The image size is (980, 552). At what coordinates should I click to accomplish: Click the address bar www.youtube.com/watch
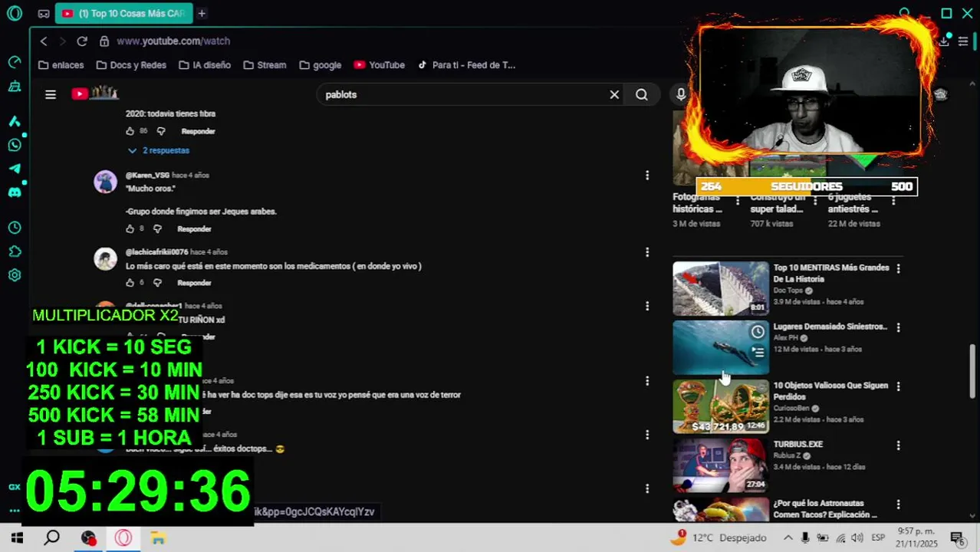point(173,41)
